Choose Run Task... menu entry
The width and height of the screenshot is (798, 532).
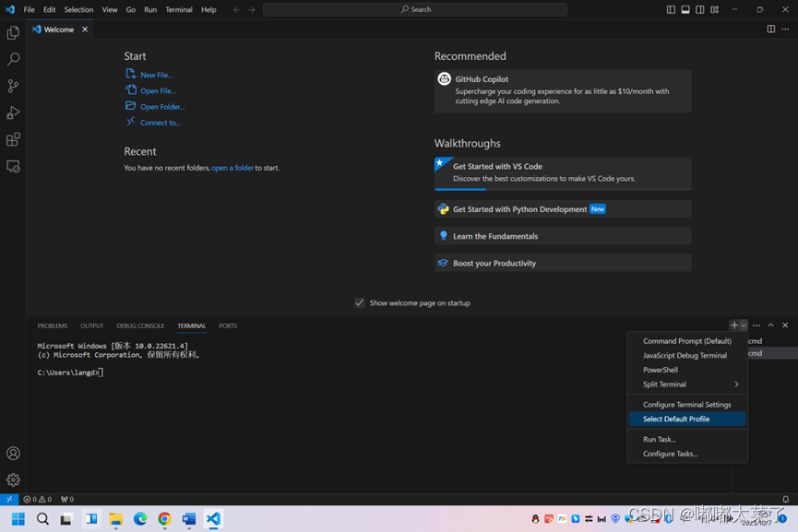click(687, 439)
